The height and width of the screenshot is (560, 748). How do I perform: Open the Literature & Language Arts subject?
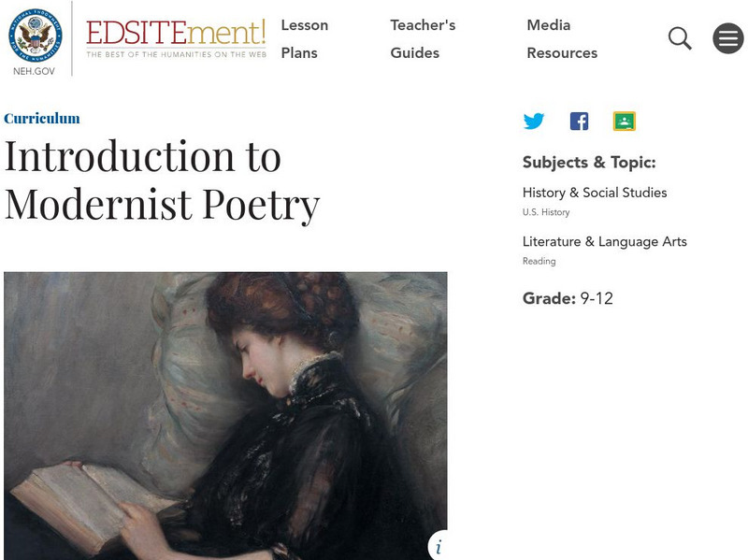pos(604,241)
